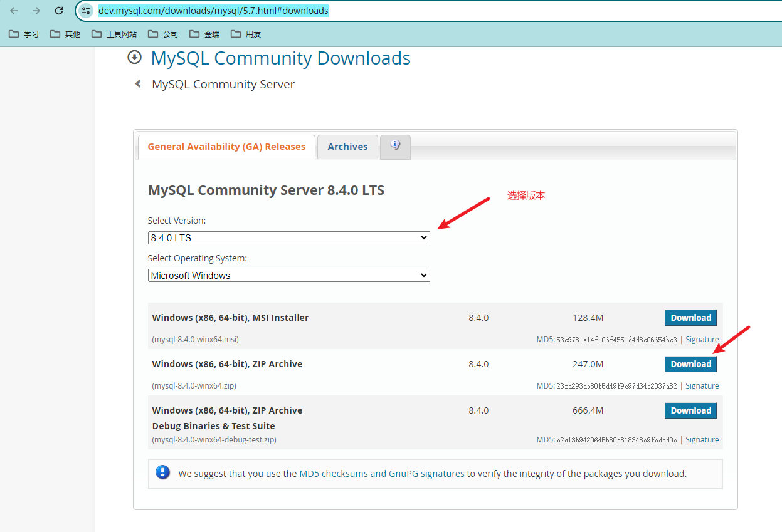Open the information icon tab
Viewport: 782px width, 532px height.
395,146
